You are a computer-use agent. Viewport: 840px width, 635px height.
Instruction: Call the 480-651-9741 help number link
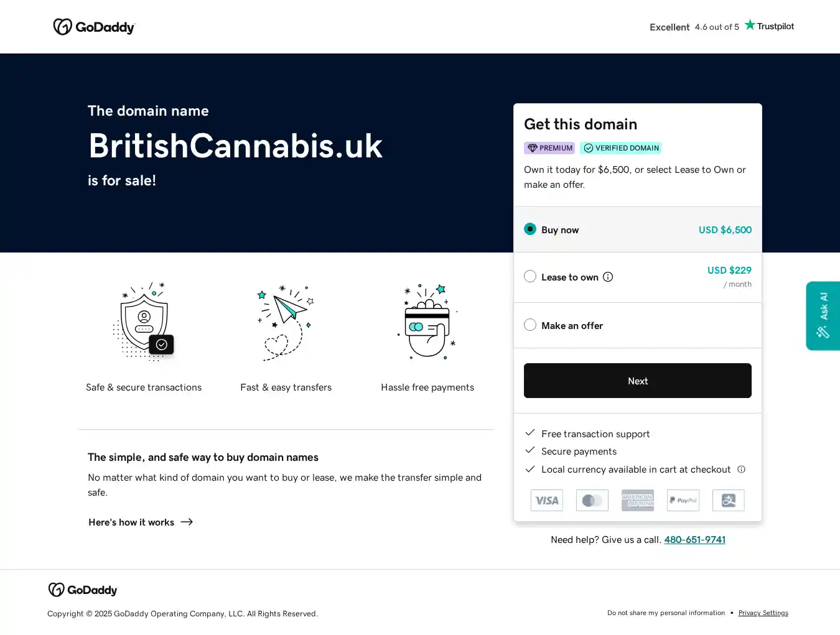click(694, 540)
